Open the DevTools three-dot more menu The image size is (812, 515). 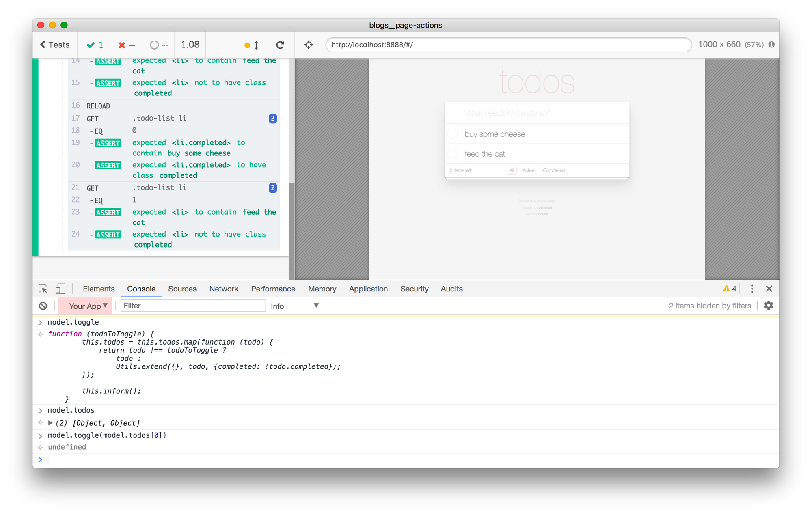click(752, 289)
